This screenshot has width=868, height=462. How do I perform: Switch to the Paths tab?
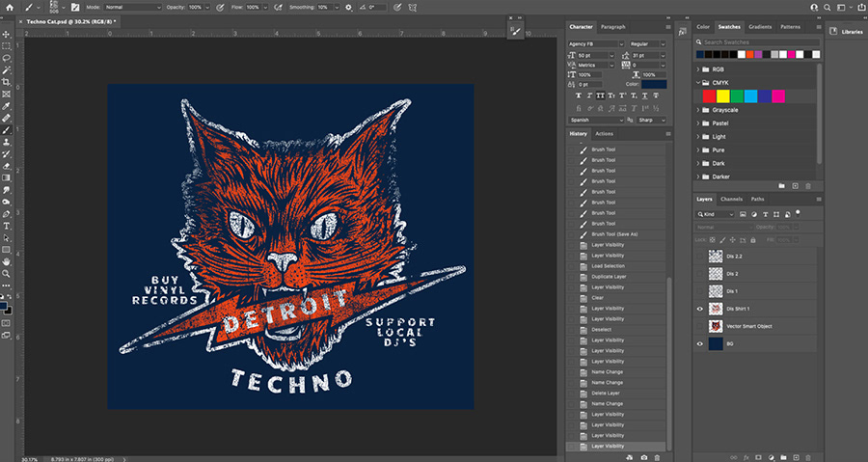pyautogui.click(x=757, y=200)
